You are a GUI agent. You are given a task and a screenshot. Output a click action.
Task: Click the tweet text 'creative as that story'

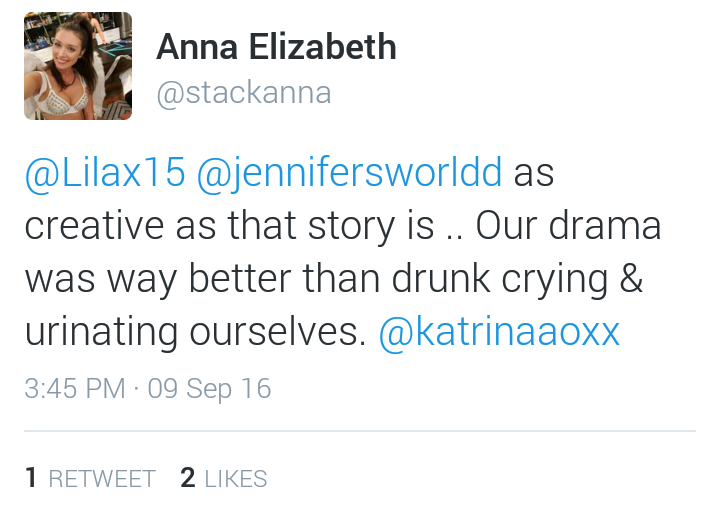pos(209,226)
